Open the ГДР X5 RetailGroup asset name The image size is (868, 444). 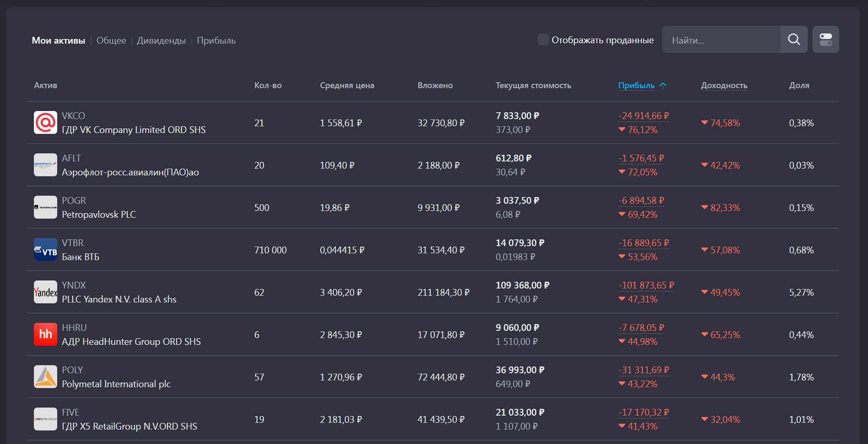[x=130, y=427]
